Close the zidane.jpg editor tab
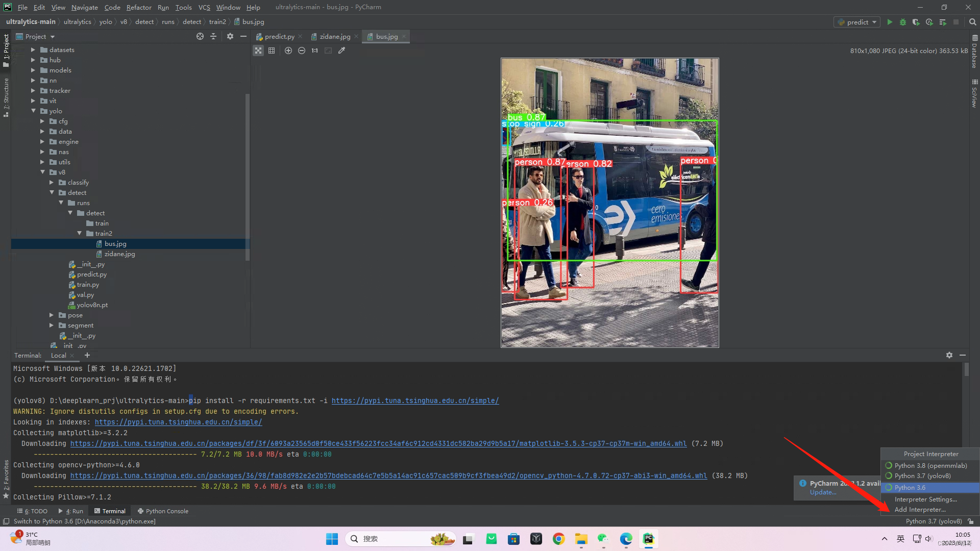The height and width of the screenshot is (551, 980). click(x=356, y=37)
